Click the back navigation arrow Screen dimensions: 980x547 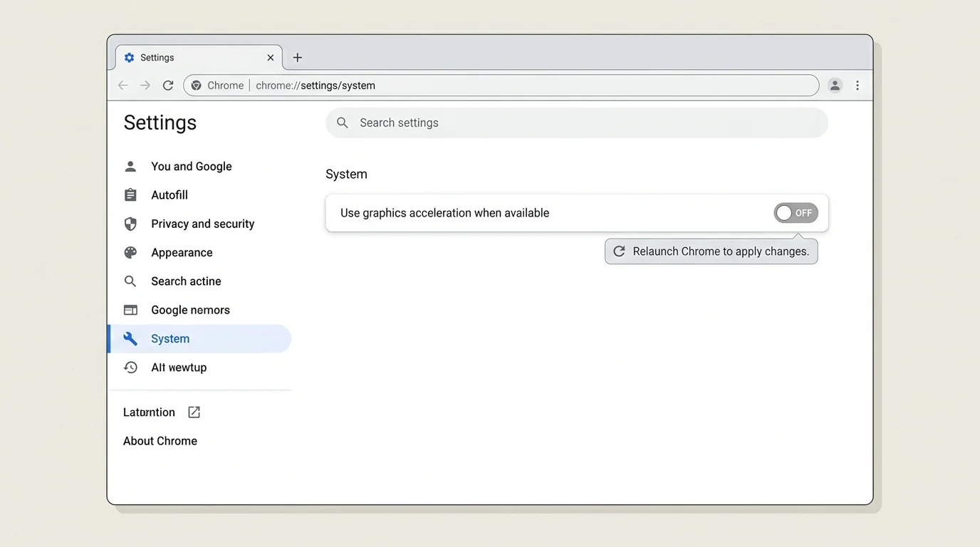click(123, 85)
